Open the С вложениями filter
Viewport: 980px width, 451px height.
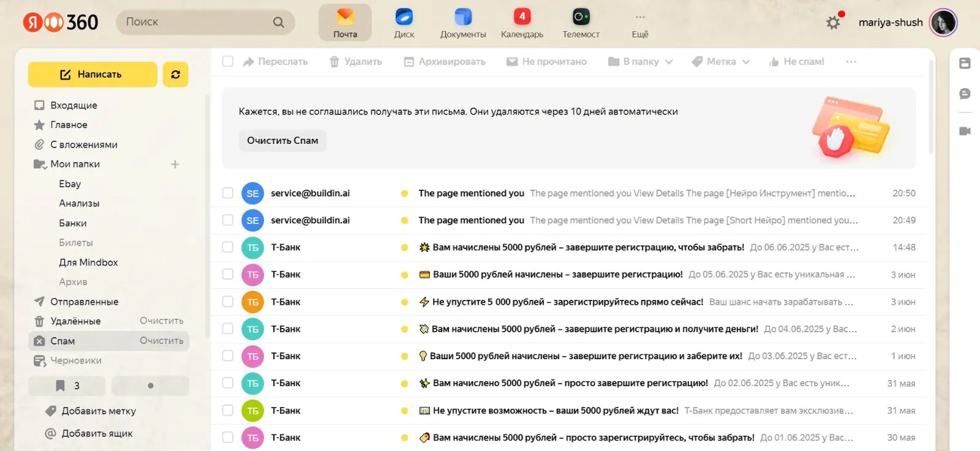pos(84,144)
